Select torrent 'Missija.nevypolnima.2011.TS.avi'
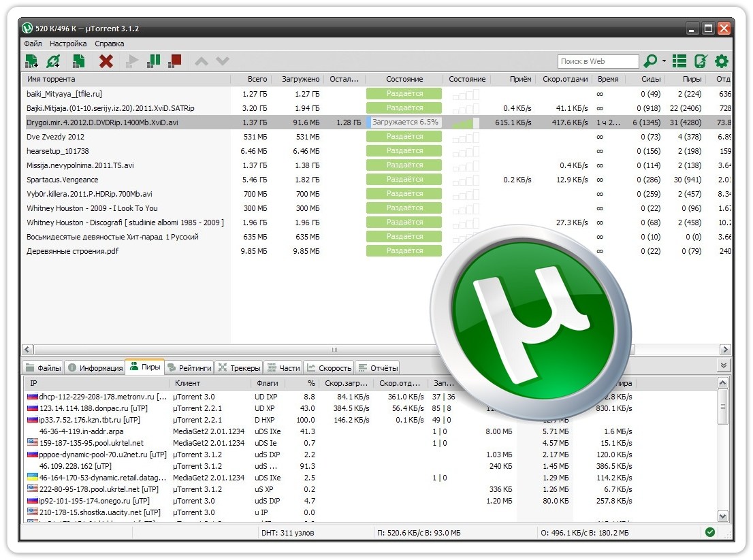 [80, 165]
